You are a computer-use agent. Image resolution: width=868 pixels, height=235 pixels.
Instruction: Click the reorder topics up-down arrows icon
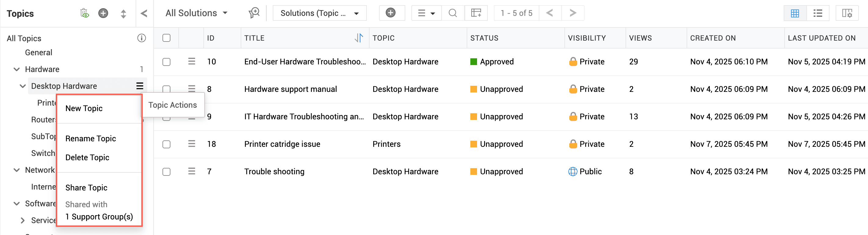point(123,13)
